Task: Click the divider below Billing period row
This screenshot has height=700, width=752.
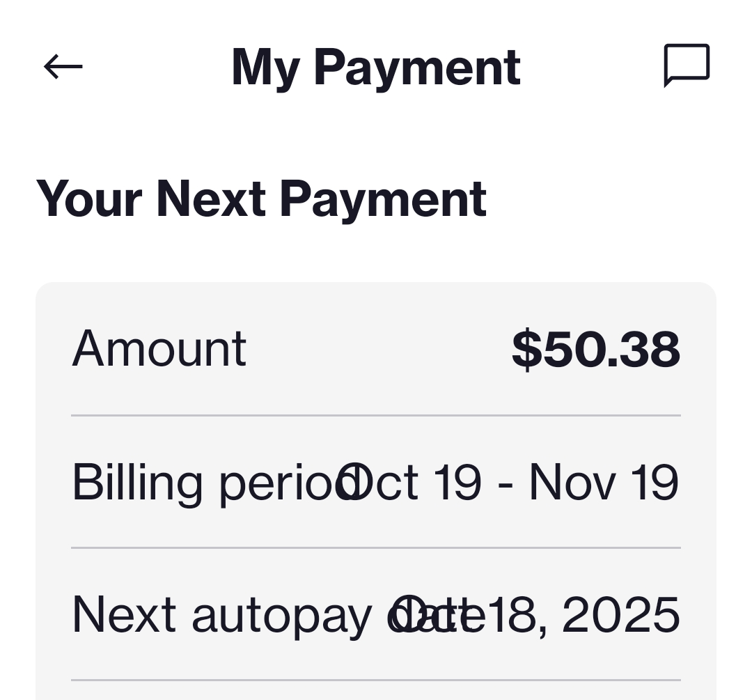Action: pos(376,548)
